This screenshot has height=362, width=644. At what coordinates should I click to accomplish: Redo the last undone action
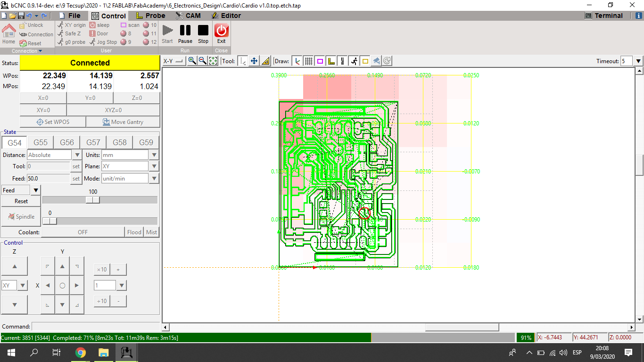coord(44,16)
